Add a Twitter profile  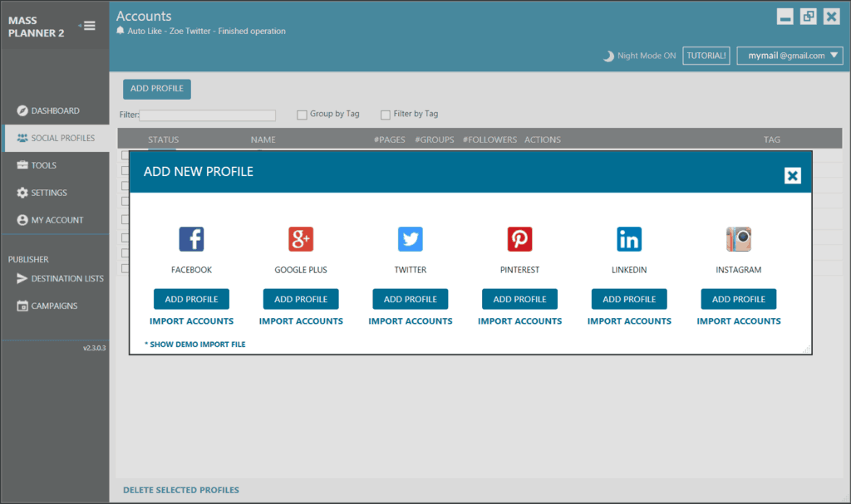click(x=411, y=299)
